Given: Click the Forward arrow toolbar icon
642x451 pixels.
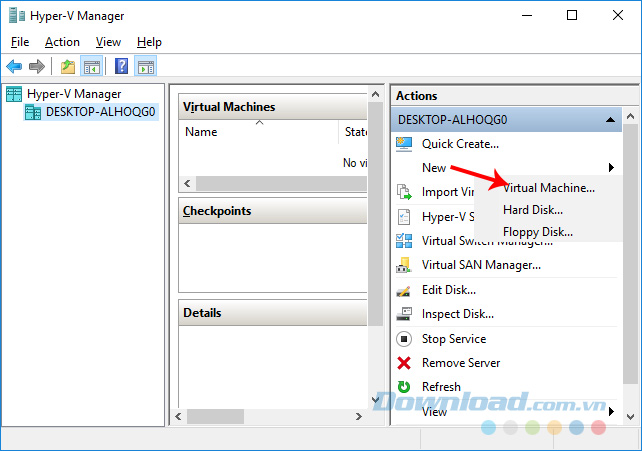Looking at the screenshot, I should pos(36,66).
